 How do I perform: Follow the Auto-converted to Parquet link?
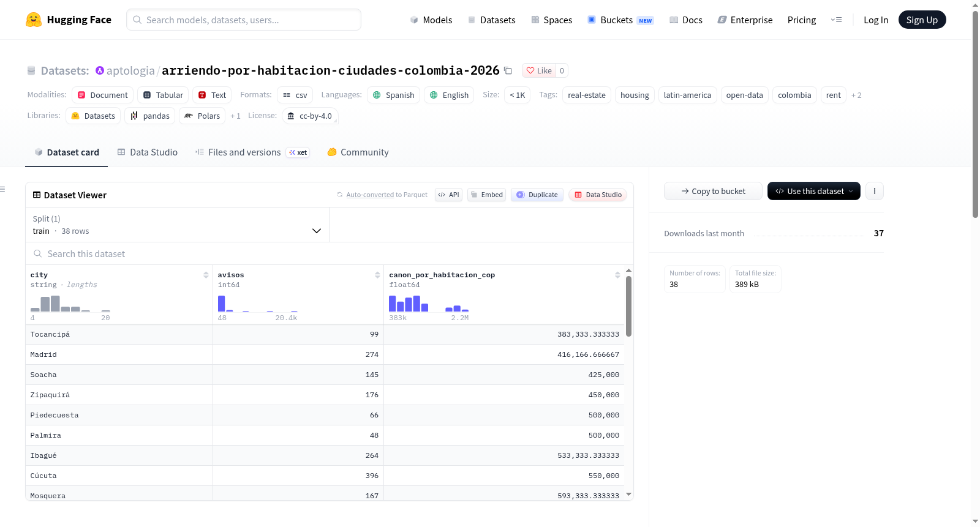(370, 195)
